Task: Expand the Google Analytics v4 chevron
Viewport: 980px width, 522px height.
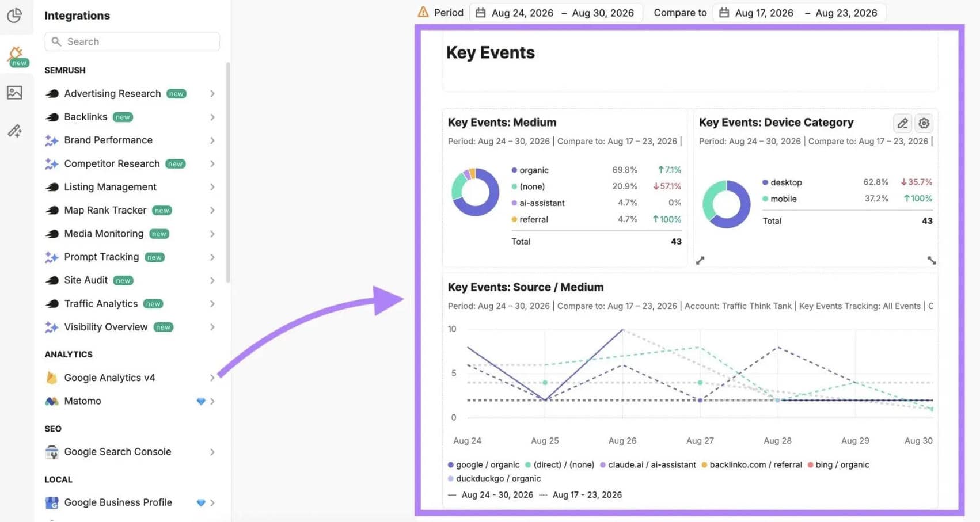Action: tap(212, 378)
